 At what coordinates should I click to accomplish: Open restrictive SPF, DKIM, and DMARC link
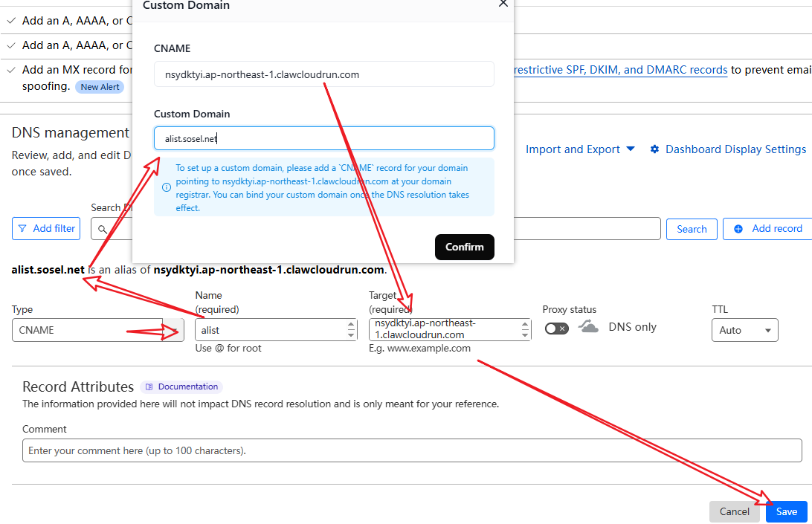620,70
